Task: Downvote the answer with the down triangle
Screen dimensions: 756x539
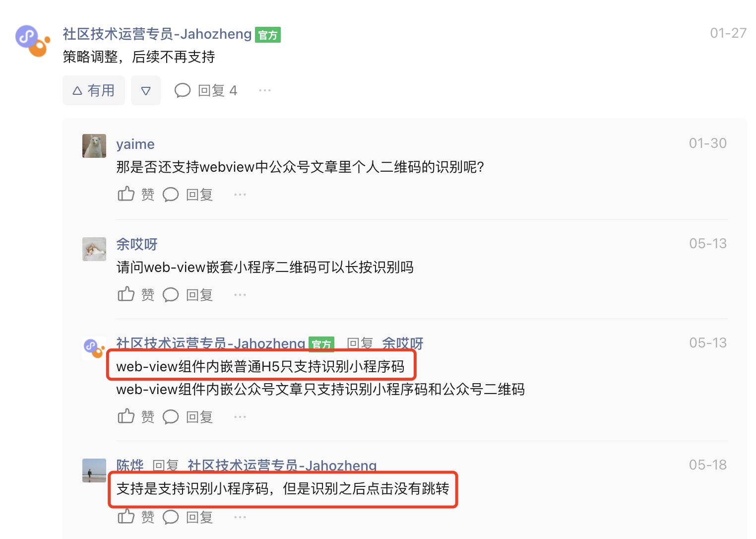Action: coord(146,90)
